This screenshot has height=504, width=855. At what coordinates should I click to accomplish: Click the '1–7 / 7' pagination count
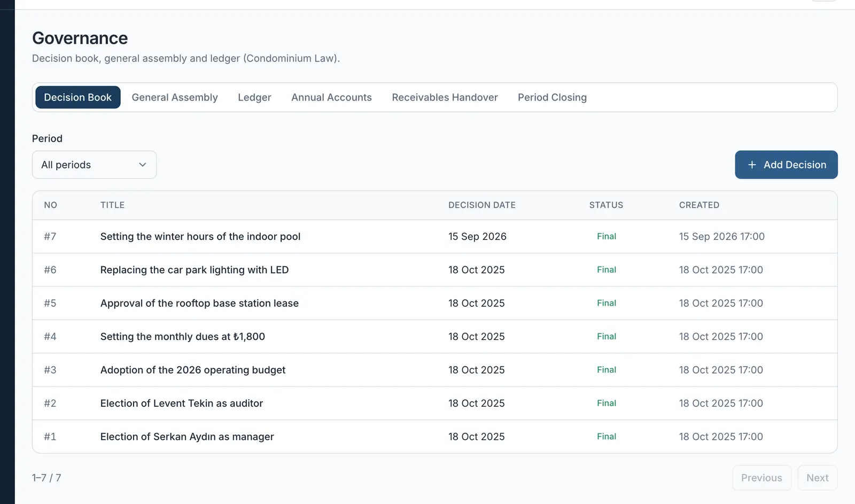(46, 478)
